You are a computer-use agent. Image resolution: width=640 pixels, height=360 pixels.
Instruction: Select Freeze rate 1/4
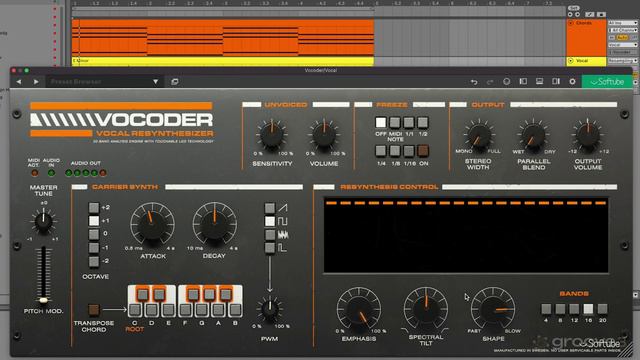point(380,151)
